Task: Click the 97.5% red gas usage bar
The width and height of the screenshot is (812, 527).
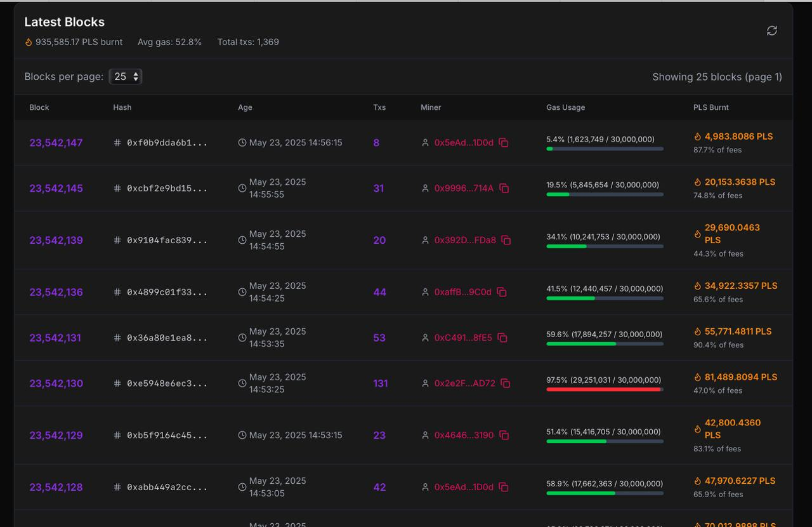Action: (x=605, y=389)
